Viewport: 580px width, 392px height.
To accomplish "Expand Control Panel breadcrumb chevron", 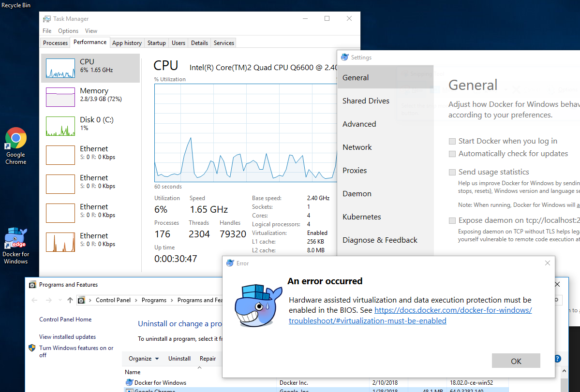I will coord(136,300).
